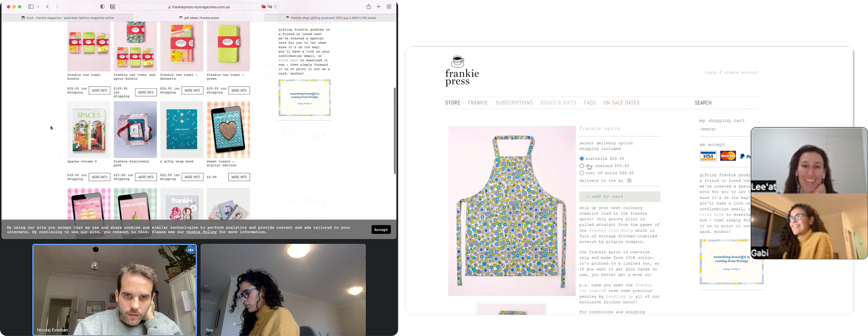The height and width of the screenshot is (336, 868).
Task: Open the SUBSCRIPTIONS menu item
Action: [514, 103]
